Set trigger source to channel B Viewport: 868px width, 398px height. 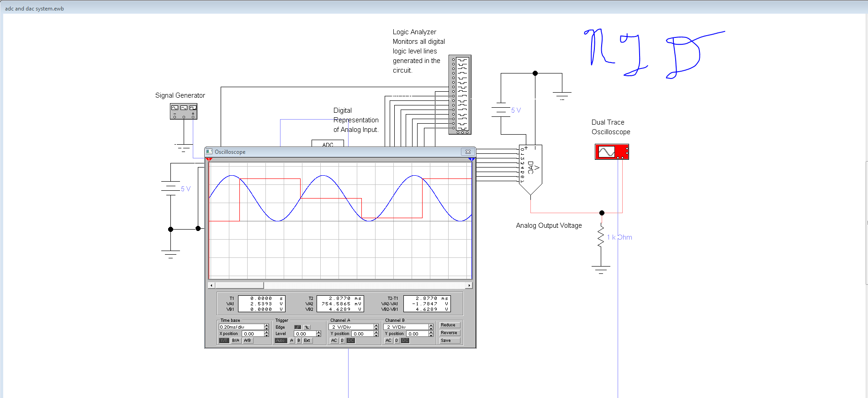[x=299, y=340]
